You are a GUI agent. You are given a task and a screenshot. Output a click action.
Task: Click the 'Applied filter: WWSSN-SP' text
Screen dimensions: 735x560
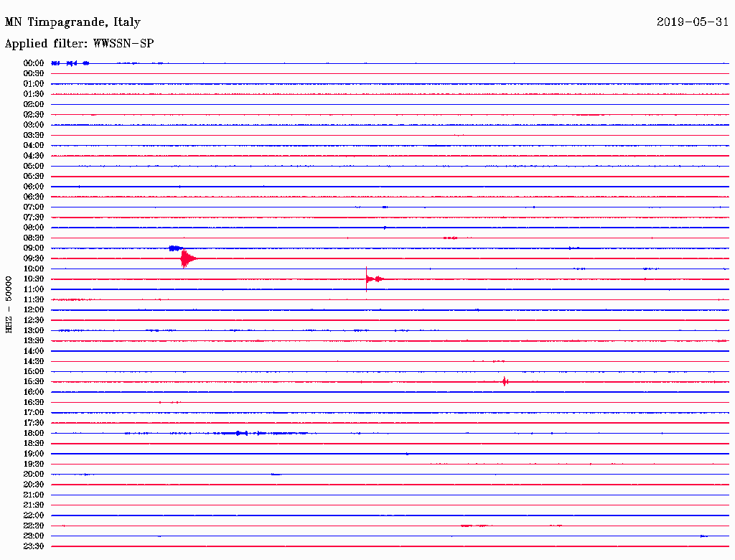[x=79, y=43]
